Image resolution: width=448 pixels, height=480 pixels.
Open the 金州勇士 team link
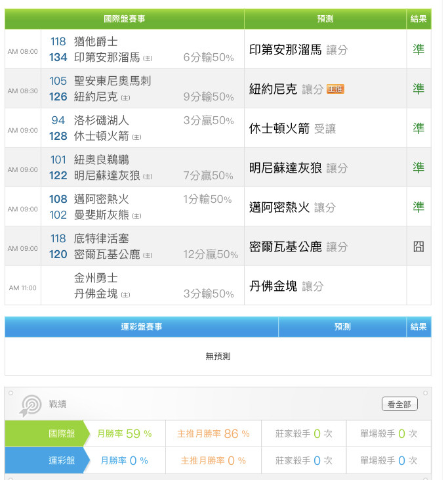coord(96,278)
